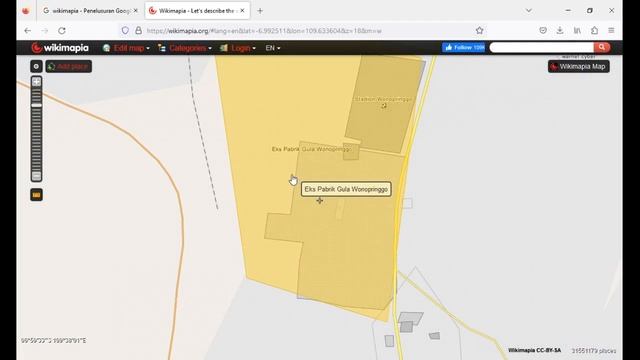Image resolution: width=640 pixels, height=360 pixels.
Task: Click the Wikimapia CC-BY-SA license link
Action: click(x=534, y=350)
